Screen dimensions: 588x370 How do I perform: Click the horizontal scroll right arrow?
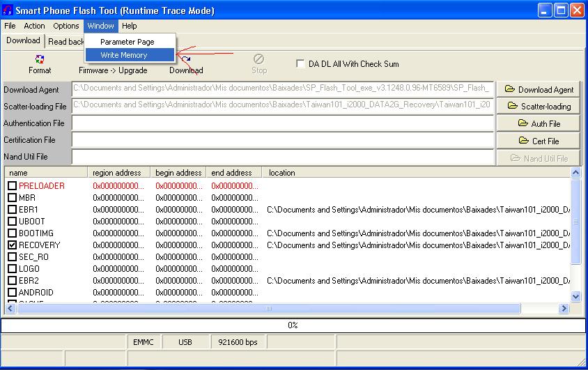(564, 308)
